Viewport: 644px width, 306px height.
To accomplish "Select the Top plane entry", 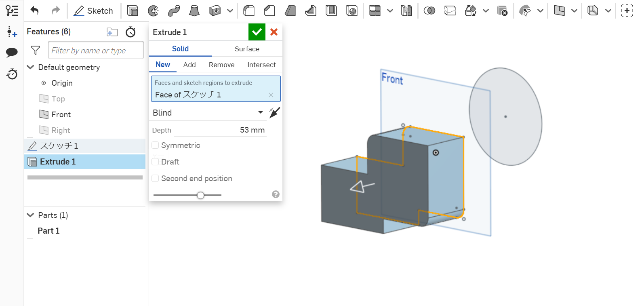I will [58, 99].
